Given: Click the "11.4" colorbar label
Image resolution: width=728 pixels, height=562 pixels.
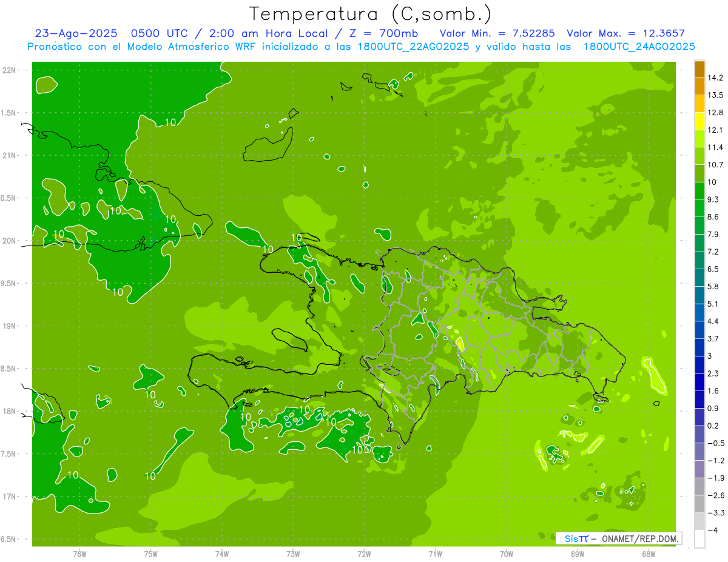Looking at the screenshot, I should click(x=715, y=147).
